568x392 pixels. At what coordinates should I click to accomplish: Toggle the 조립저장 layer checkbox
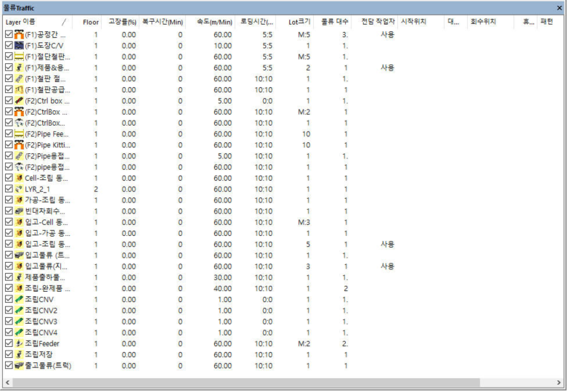click(x=9, y=354)
